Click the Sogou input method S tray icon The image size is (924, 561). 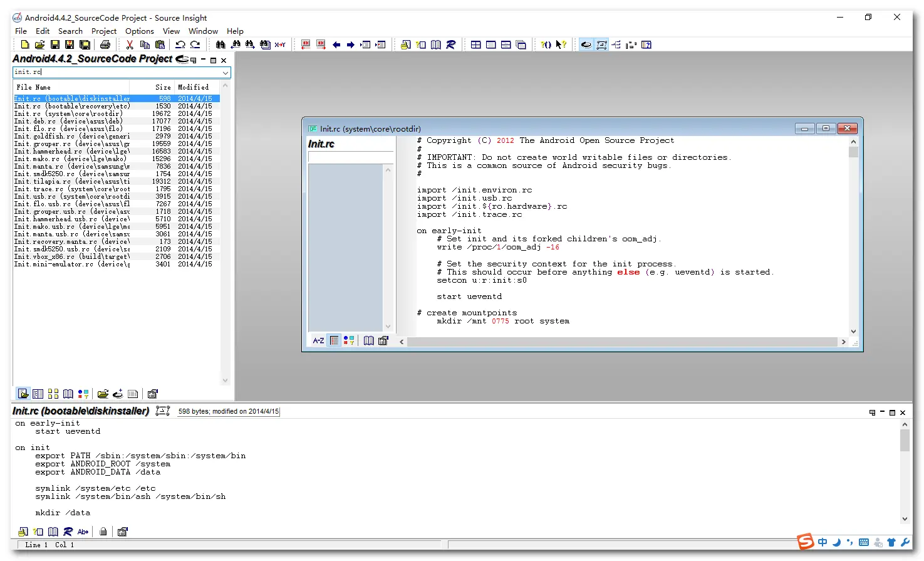point(806,542)
